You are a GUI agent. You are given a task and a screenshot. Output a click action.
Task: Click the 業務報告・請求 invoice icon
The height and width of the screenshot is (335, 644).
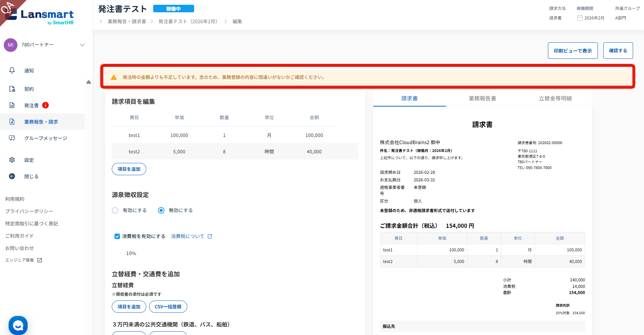coord(12,122)
